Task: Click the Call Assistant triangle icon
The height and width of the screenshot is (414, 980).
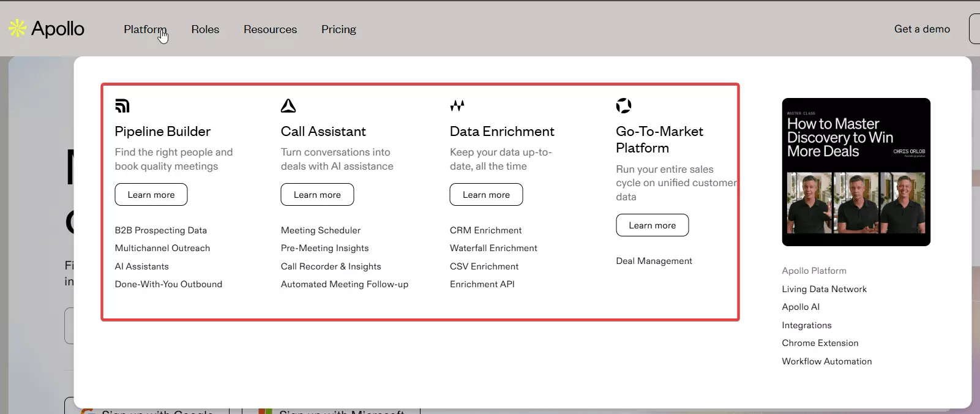Action: (288, 106)
